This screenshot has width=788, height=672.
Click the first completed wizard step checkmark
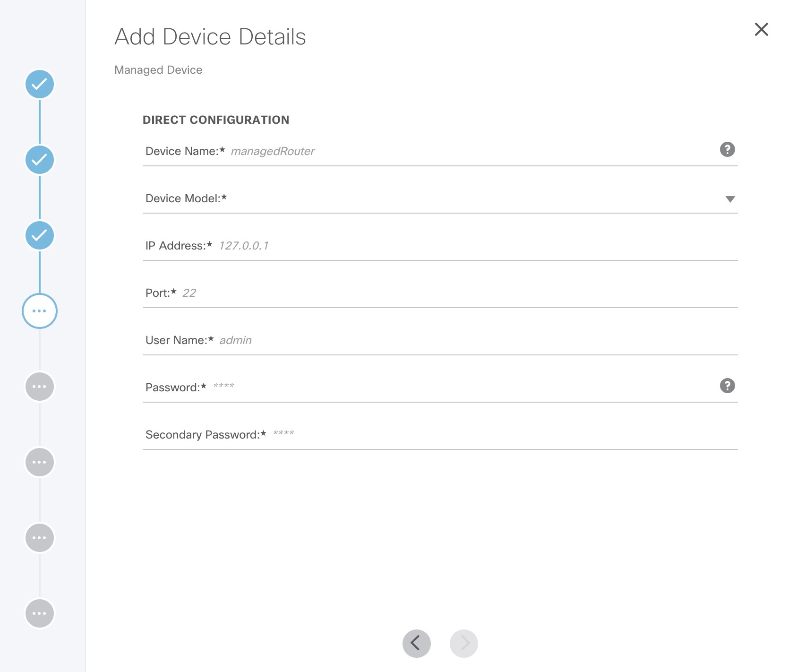pos(40,85)
